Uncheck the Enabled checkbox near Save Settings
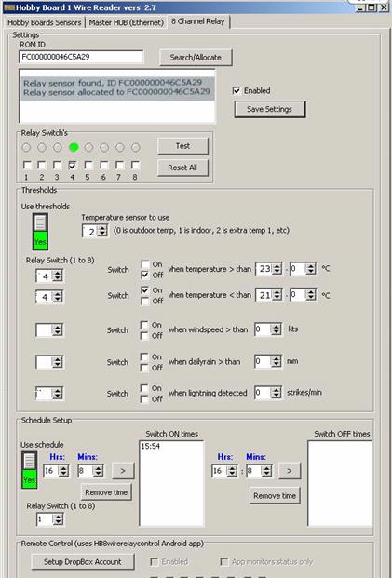 (237, 90)
